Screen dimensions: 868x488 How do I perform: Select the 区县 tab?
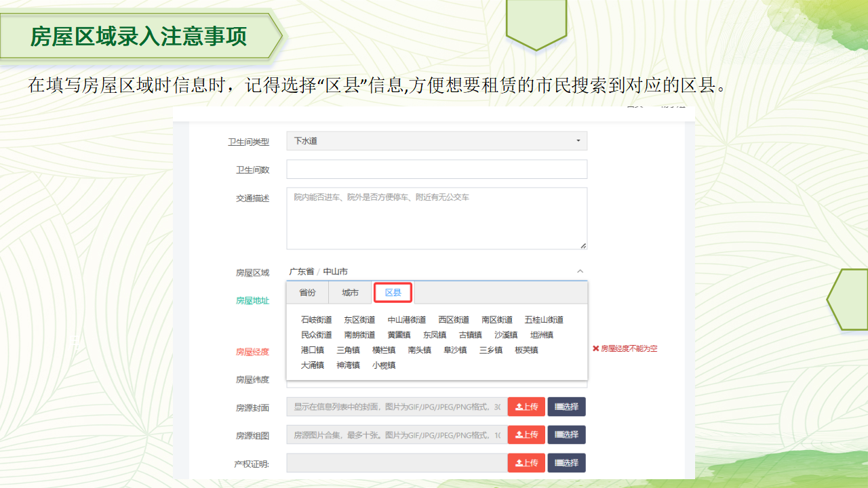[x=393, y=293]
